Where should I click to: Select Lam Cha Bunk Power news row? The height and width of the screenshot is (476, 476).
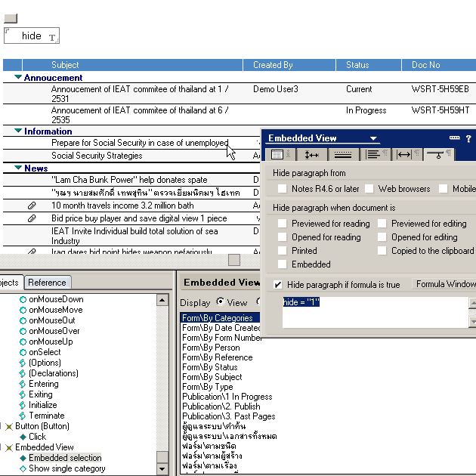click(x=129, y=180)
